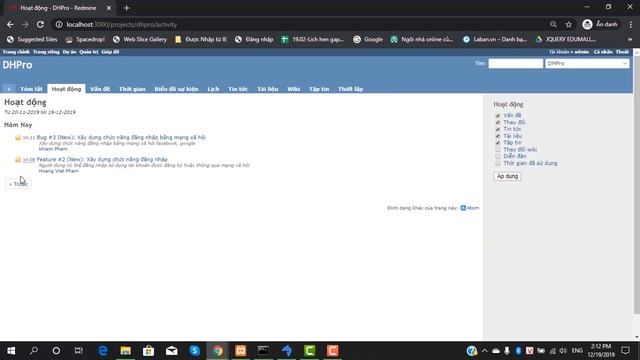Open the Tin tức tab
Screen dimensions: 640x360
point(238,89)
